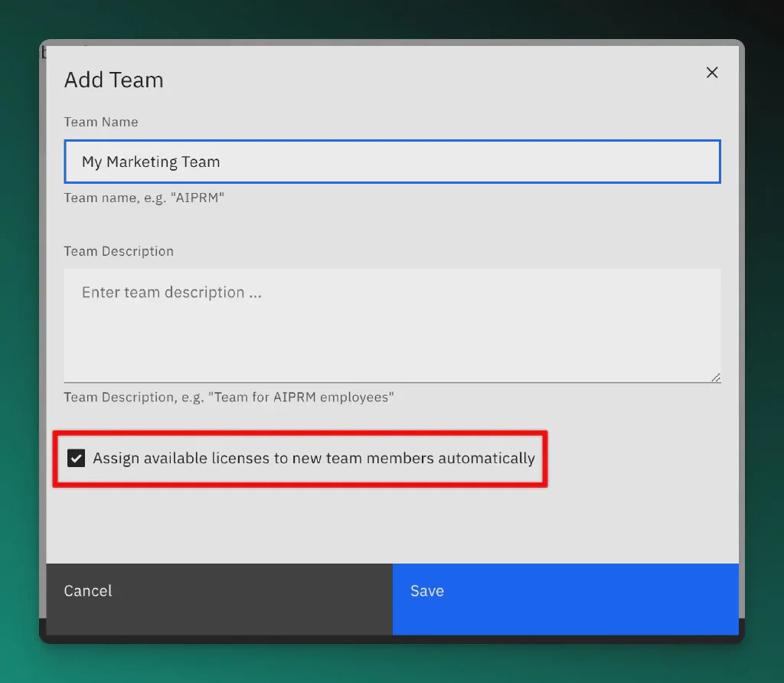Viewport: 784px width, 683px height.
Task: Click the 'Enter team description ...' placeholder
Action: point(171,292)
